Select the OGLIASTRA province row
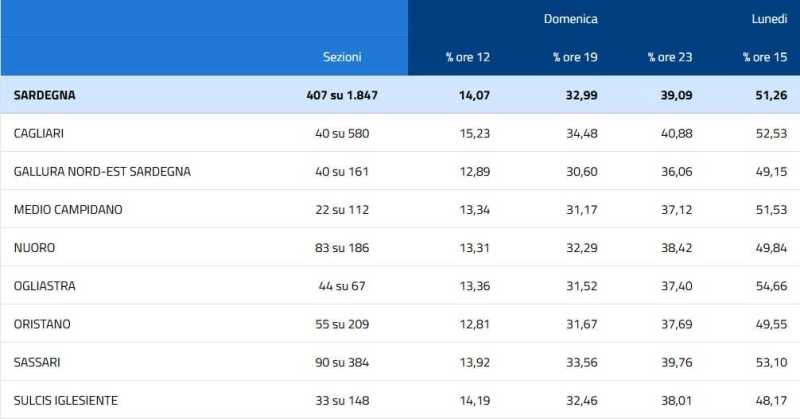Image resolution: width=800 pixels, height=419 pixels. pos(45,286)
